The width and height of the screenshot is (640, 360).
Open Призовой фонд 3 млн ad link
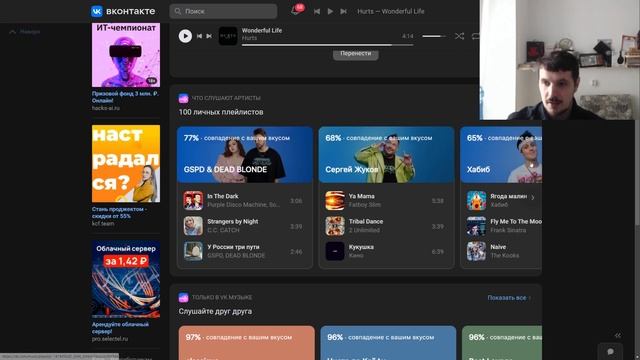125,97
